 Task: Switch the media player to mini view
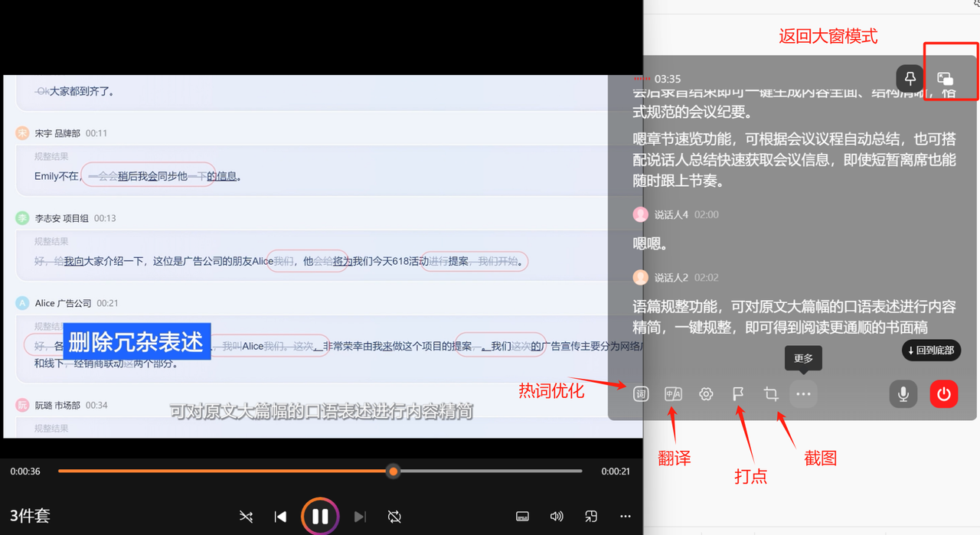coord(591,517)
